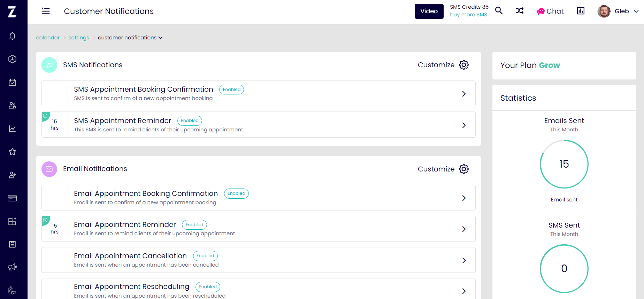Click Enabled badge on Email Appointment Reminder
644x299 pixels.
[x=194, y=225]
